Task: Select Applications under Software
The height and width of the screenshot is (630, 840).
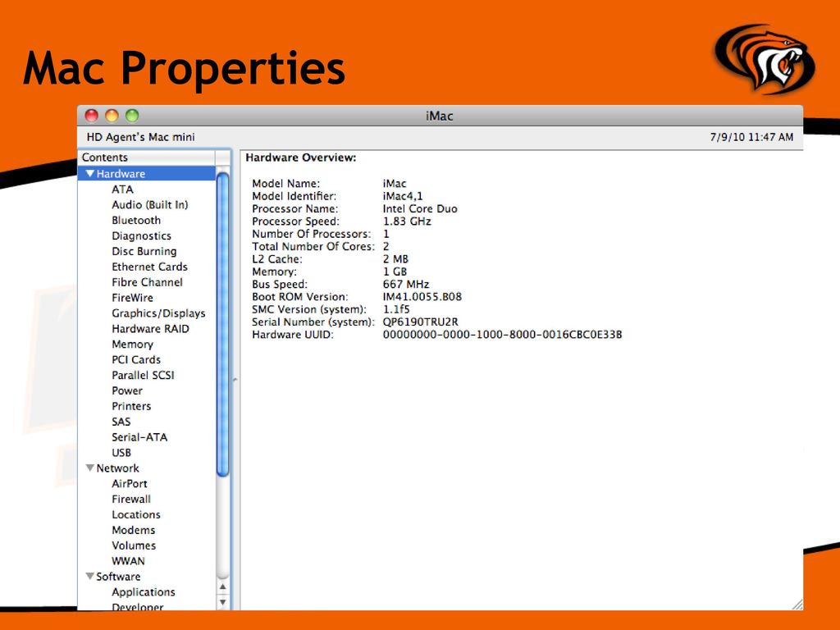Action: (143, 592)
